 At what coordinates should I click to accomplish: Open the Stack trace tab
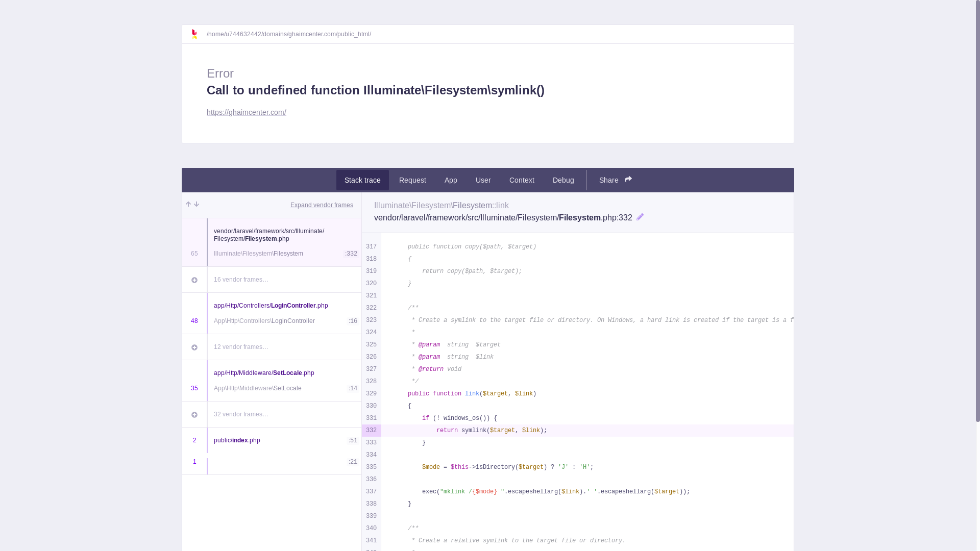pyautogui.click(x=362, y=180)
